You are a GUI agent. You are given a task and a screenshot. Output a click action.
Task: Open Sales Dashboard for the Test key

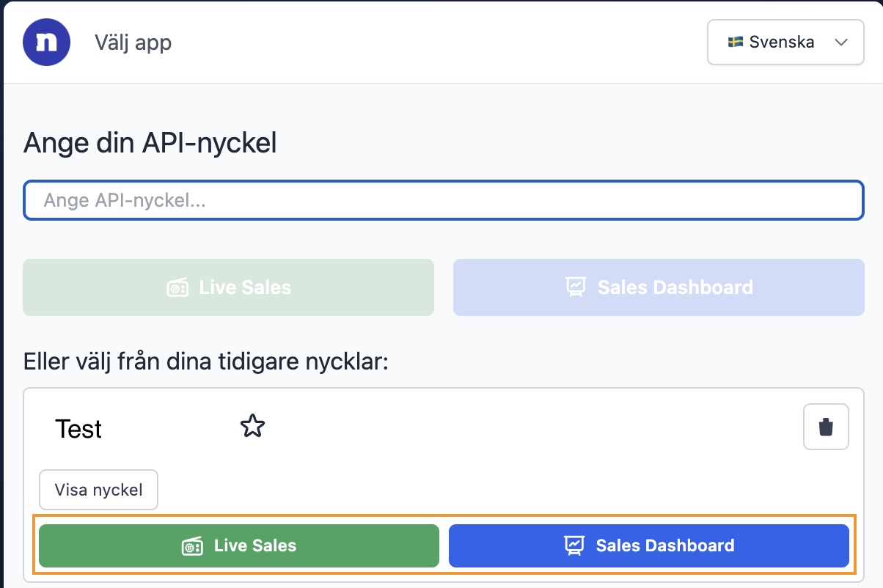[649, 545]
